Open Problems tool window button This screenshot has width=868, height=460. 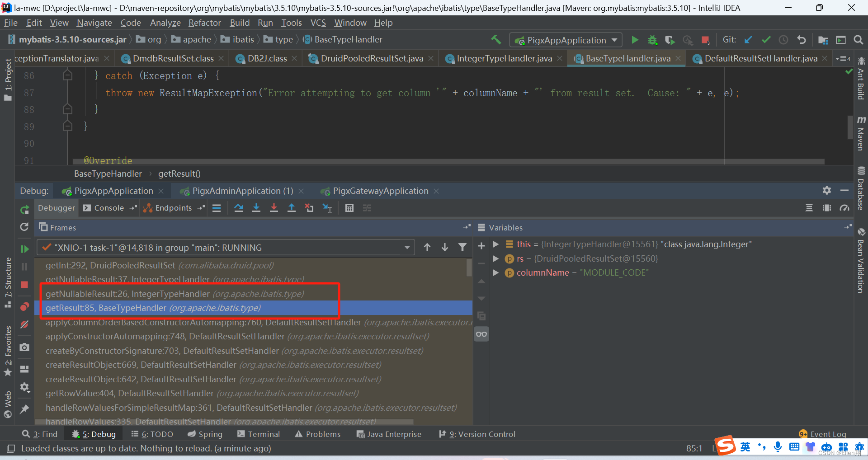318,434
